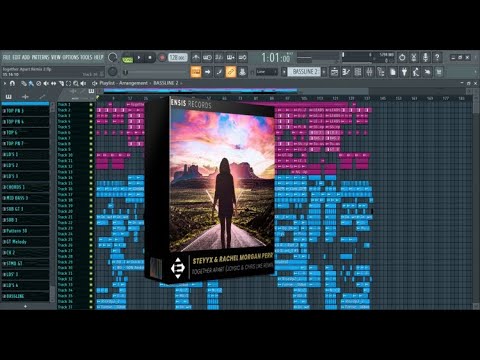Click the song position time display
Image resolution: width=480 pixels, height=360 pixels.
click(276, 58)
